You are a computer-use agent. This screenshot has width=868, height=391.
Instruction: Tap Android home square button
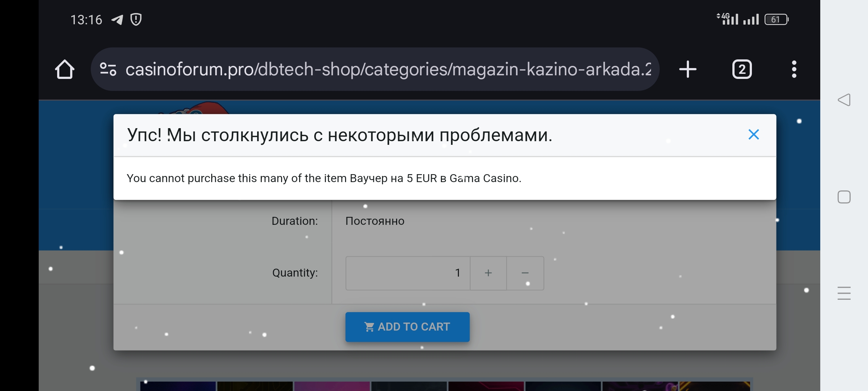844,197
